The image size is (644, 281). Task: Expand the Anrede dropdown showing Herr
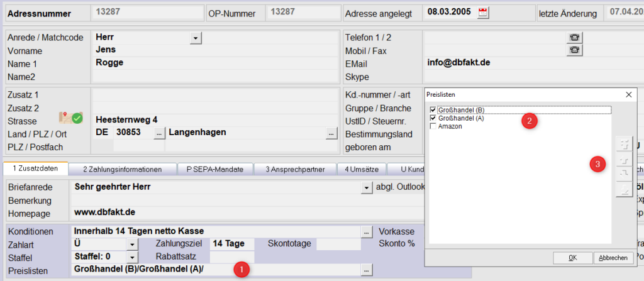(195, 38)
